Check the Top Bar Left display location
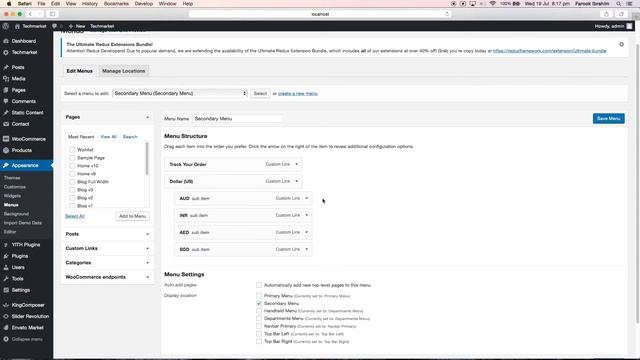Viewport: 640px width, 360px height. point(259,333)
